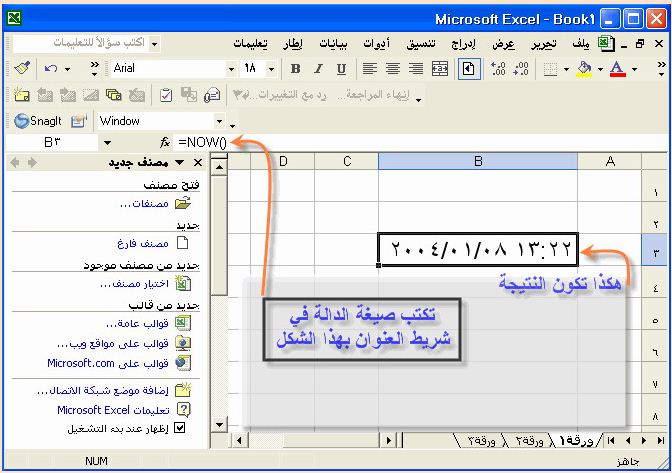Click the Format Painter brush icon
This screenshot has width=672, height=473.
coord(22,69)
